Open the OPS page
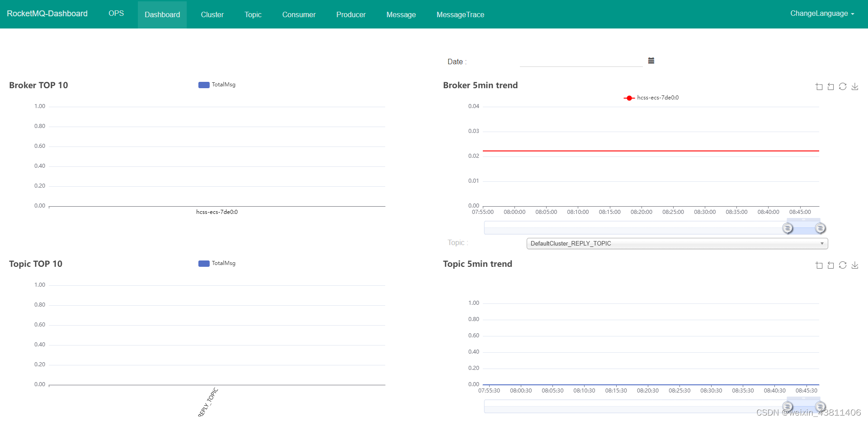868x421 pixels. pos(116,14)
